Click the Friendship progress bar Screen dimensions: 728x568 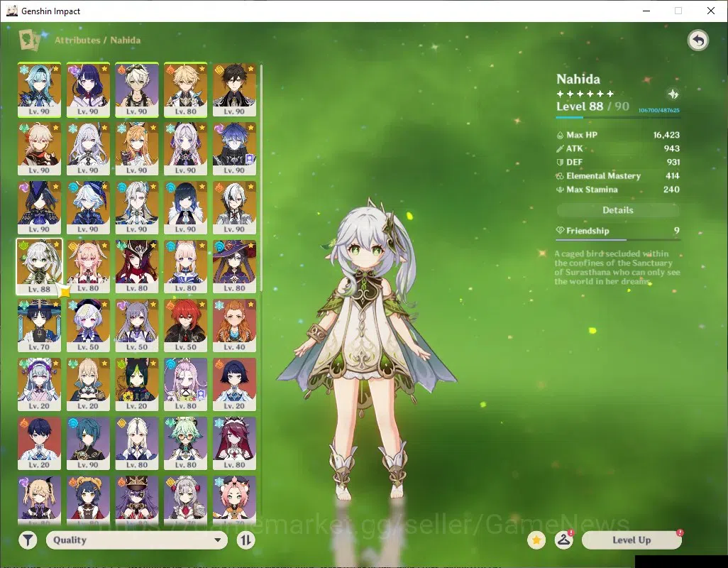(617, 240)
